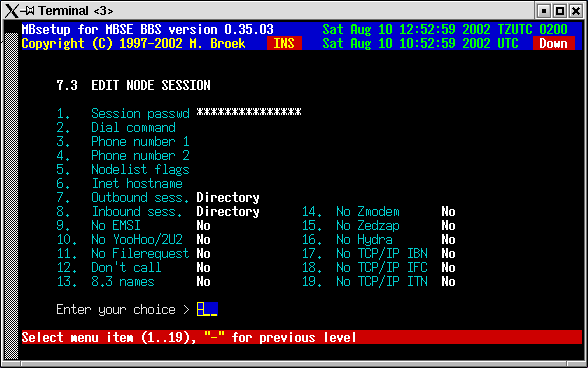
Task: Click the iconify dot button in title bar
Action: [x=543, y=11]
